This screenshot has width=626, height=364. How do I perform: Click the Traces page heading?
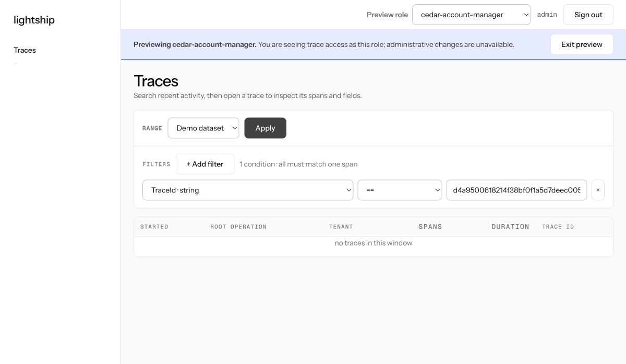156,81
